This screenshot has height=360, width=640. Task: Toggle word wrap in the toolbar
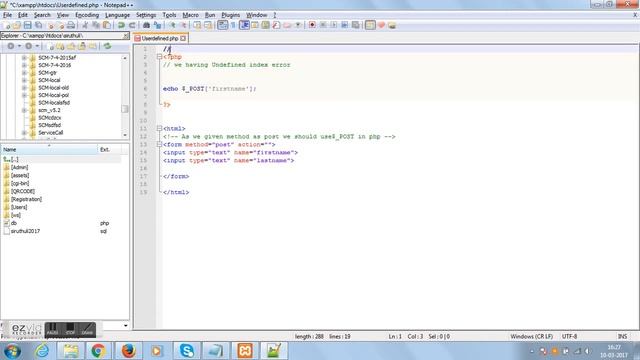click(x=222, y=25)
